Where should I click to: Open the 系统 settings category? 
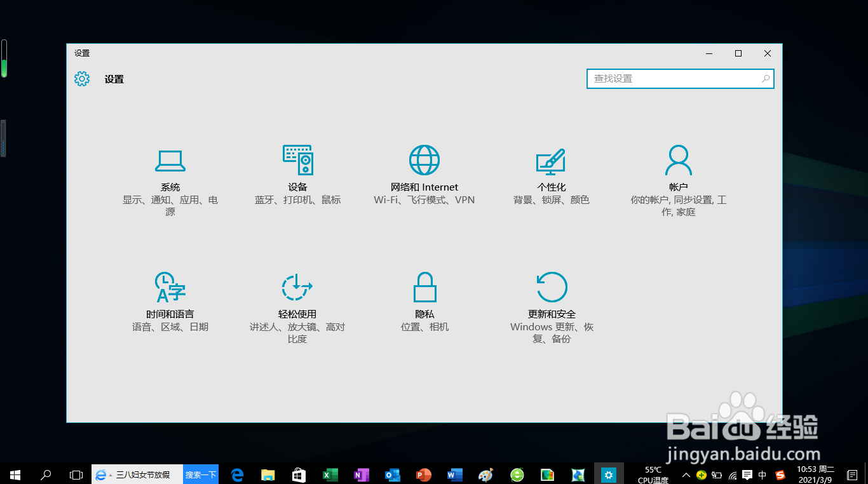tap(170, 181)
